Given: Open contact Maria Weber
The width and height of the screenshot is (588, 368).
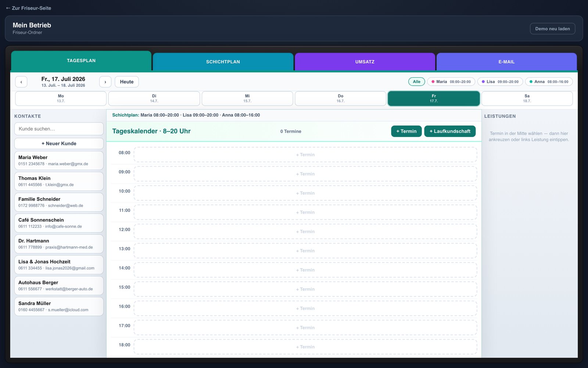Looking at the screenshot, I should [x=59, y=160].
